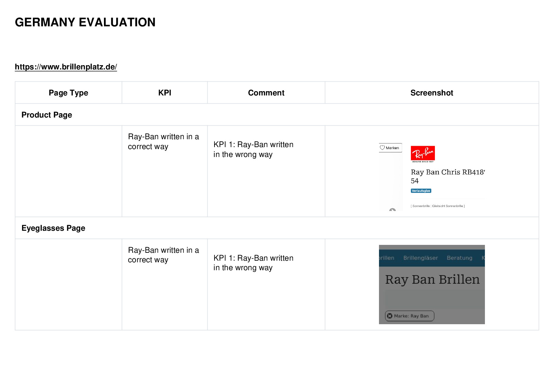The width and height of the screenshot is (554, 392).
Task: Click the Marke: Ray Ban filter chip
Action: [x=410, y=316]
